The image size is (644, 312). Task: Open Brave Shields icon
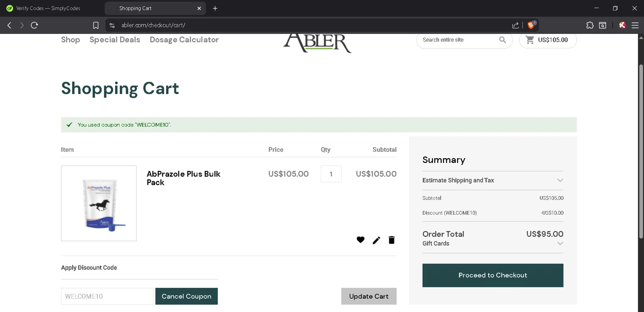(531, 25)
